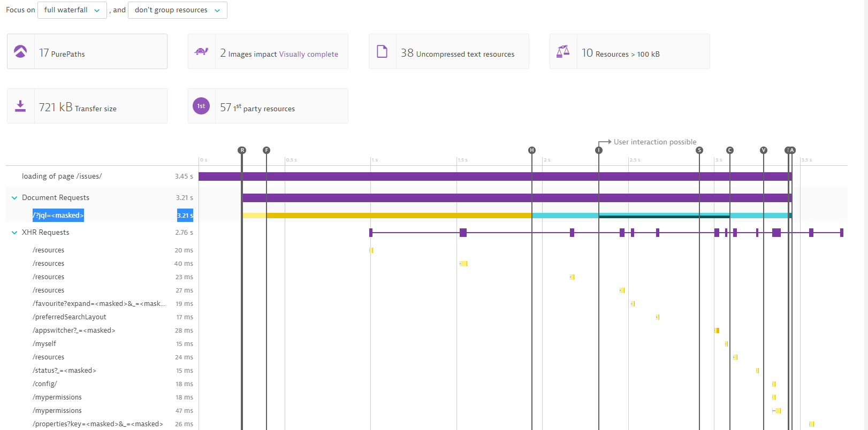Click the transfer size download icon
Image resolution: width=868 pixels, height=430 pixels.
click(20, 106)
